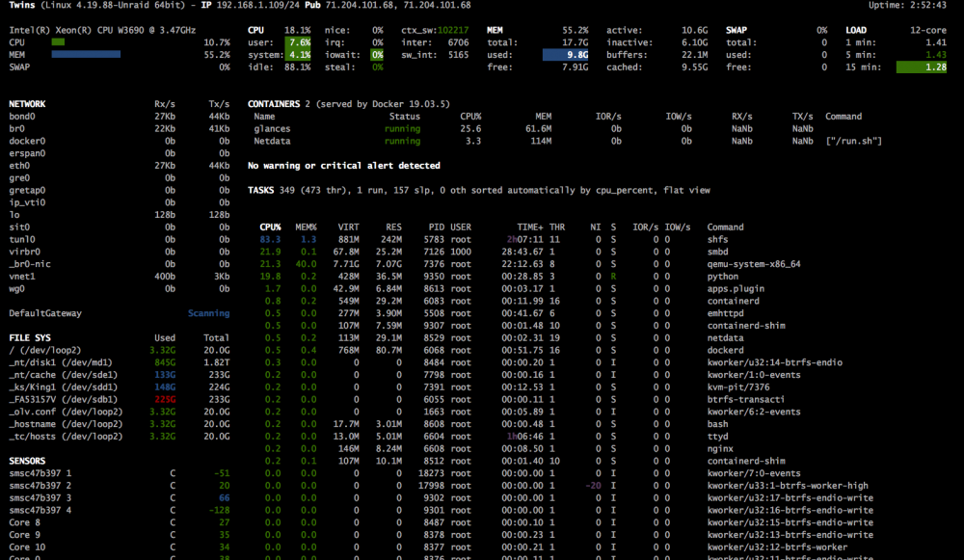The height and width of the screenshot is (560, 964).
Task: Select the Core 10 sensor row
Action: tap(120, 547)
